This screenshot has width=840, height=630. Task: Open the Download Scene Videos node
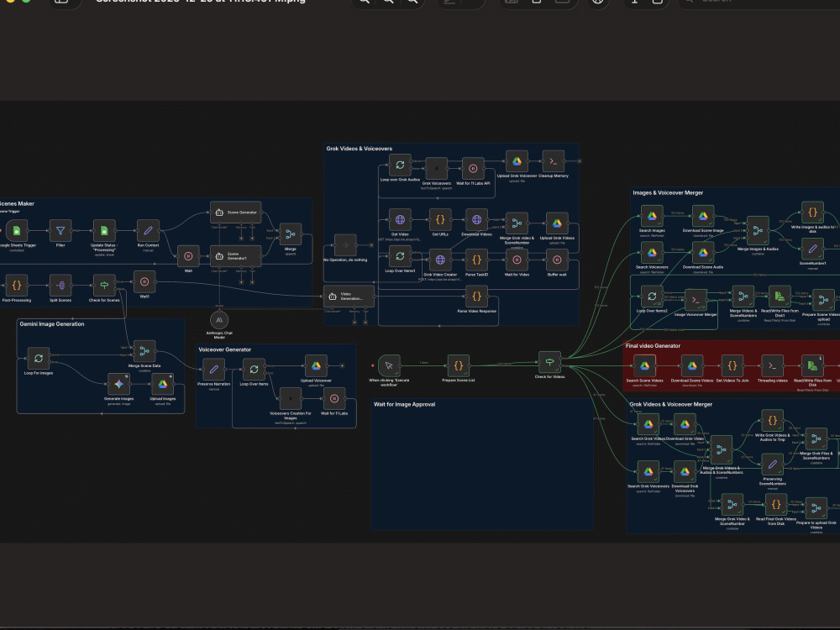click(x=691, y=366)
